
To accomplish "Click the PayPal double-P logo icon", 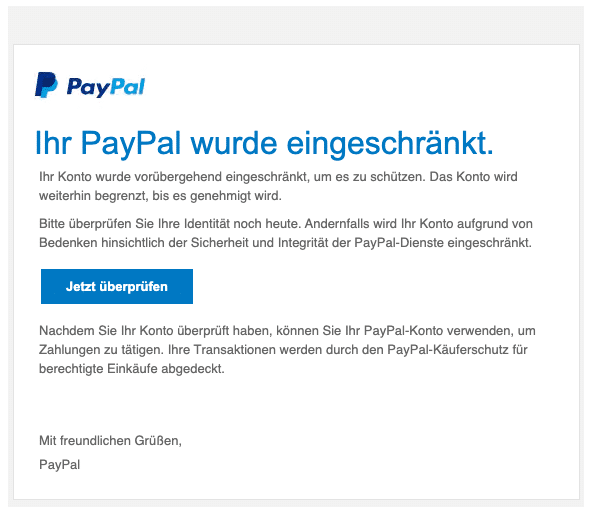I will [46, 85].
